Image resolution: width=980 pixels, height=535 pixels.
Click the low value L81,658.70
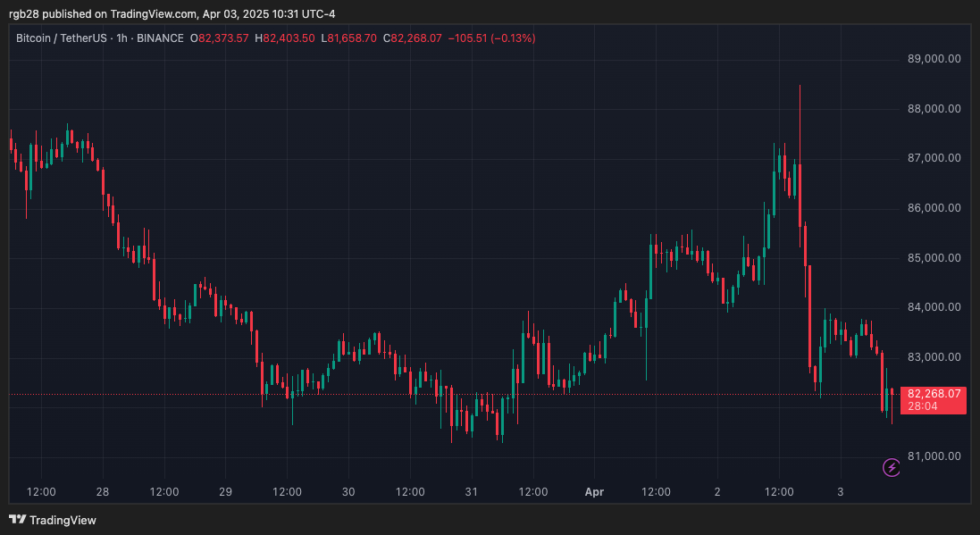tap(349, 38)
